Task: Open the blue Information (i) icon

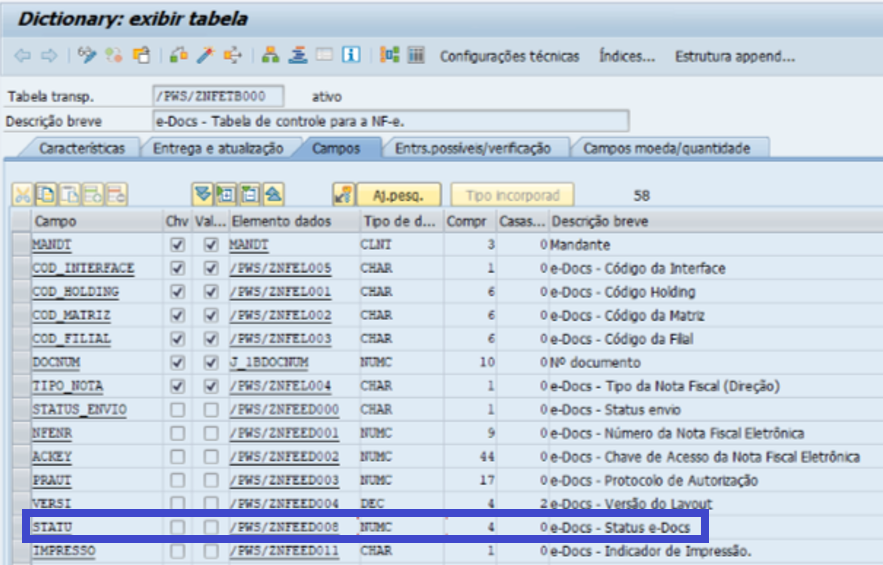Action: click(351, 56)
